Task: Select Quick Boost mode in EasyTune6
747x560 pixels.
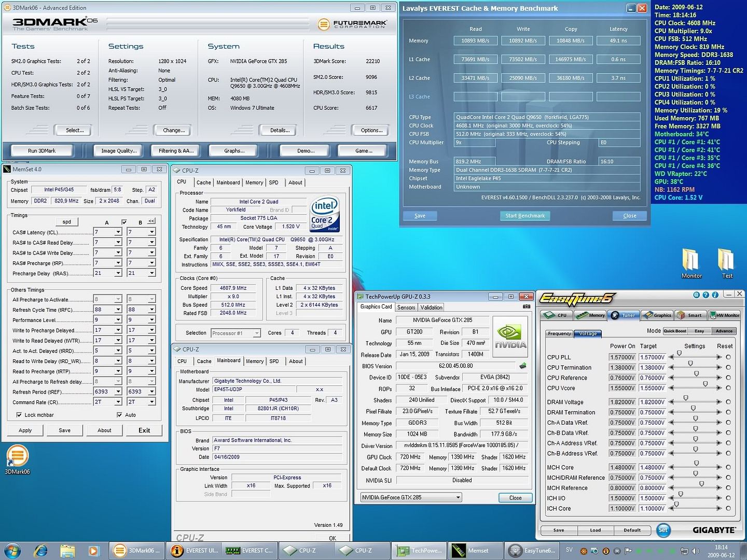Action: (675, 331)
